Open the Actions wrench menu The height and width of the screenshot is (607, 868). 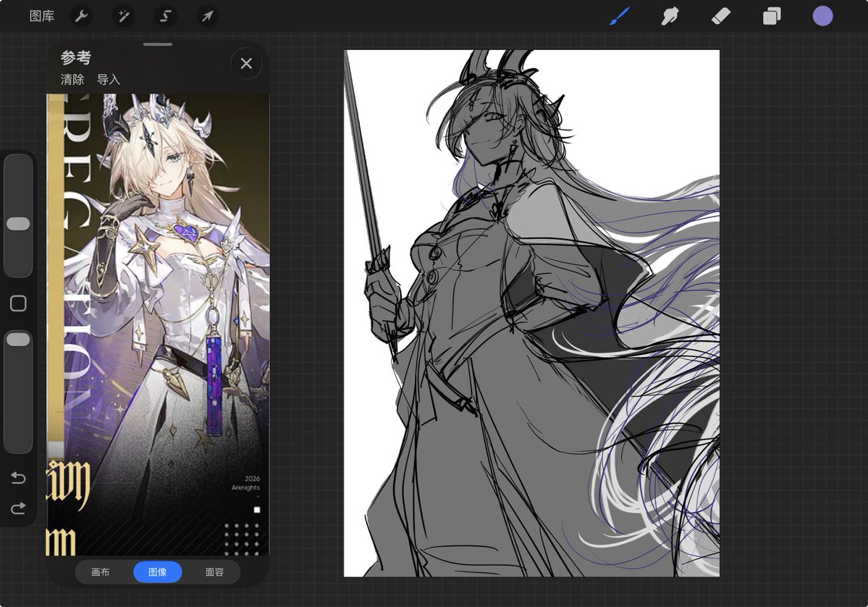click(81, 16)
